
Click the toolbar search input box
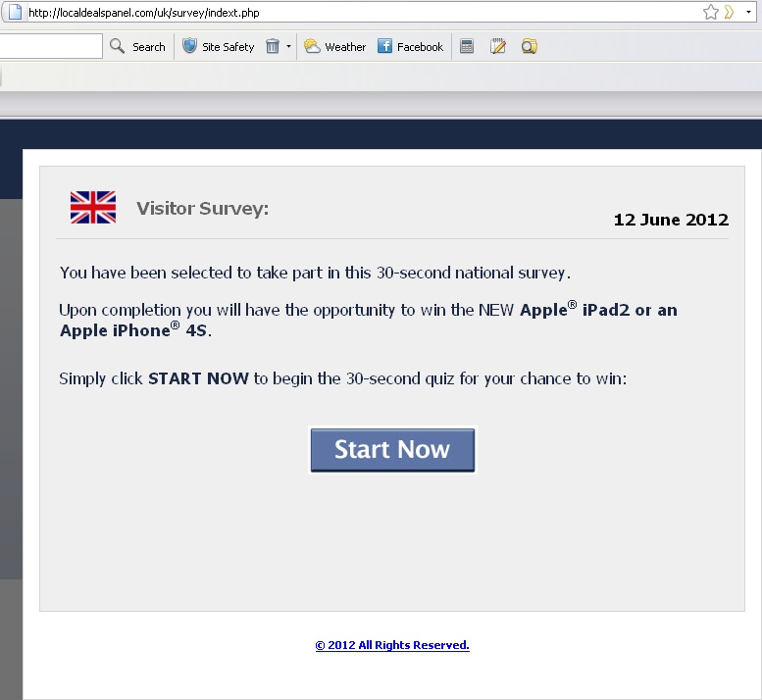click(51, 47)
